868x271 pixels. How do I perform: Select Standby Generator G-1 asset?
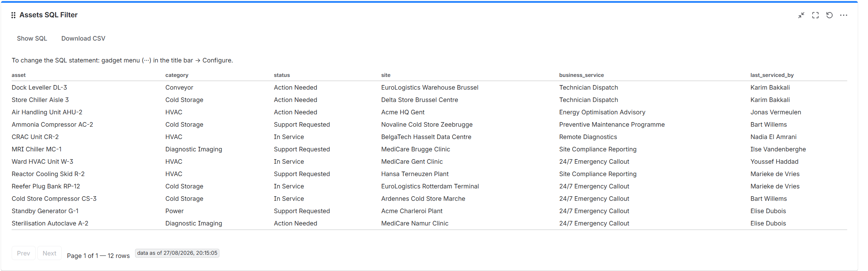[45, 211]
